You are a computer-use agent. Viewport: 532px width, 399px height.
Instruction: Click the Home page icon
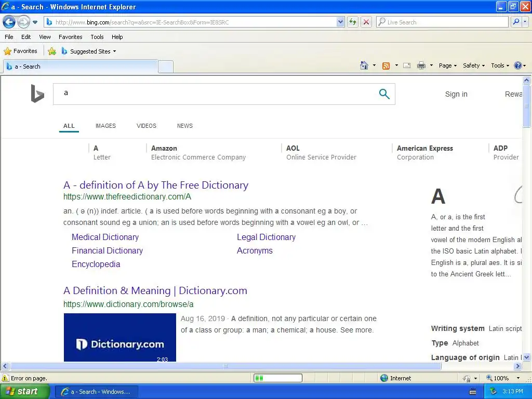(364, 65)
